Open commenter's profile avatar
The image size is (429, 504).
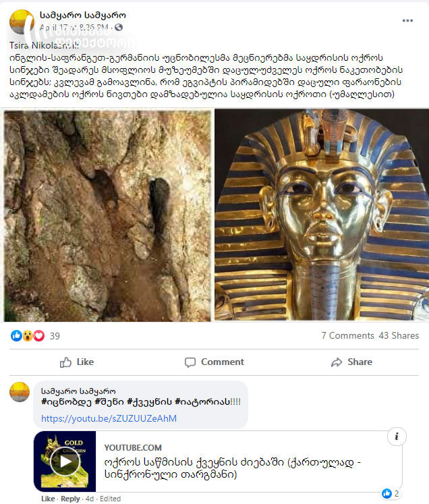coord(20,392)
